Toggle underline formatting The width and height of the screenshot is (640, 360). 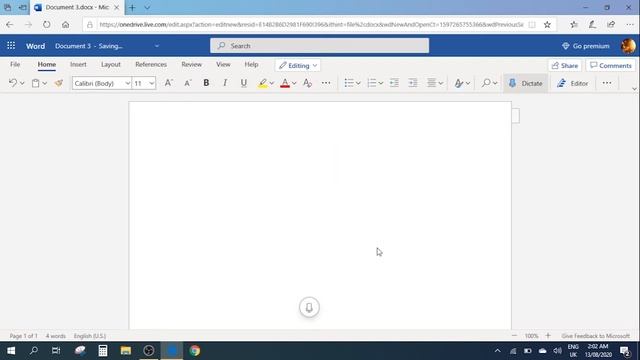point(244,83)
